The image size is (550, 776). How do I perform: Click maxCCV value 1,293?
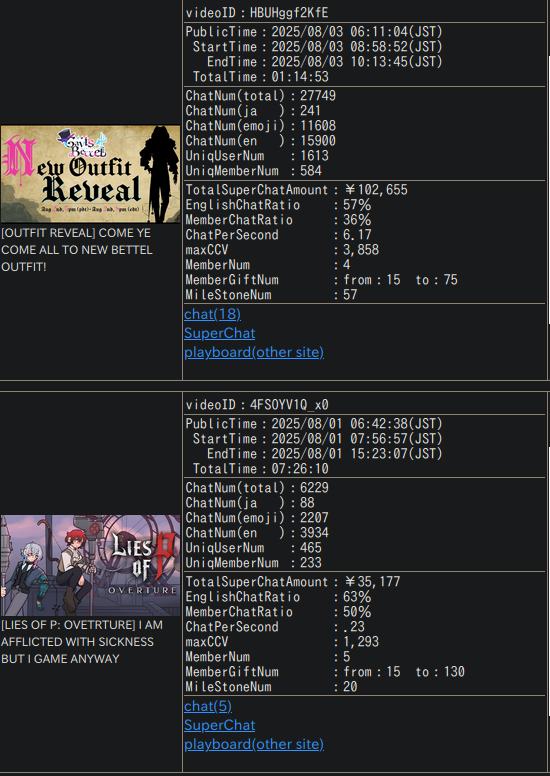pyautogui.click(x=361, y=641)
